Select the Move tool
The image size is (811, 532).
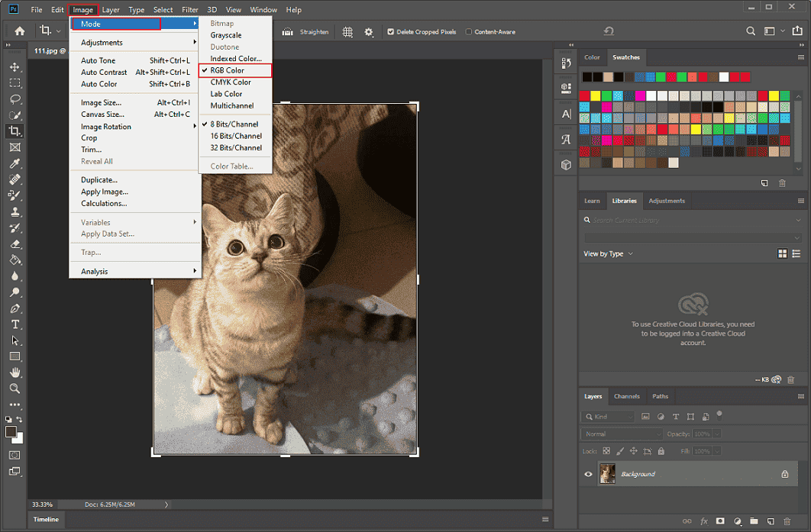(x=15, y=66)
